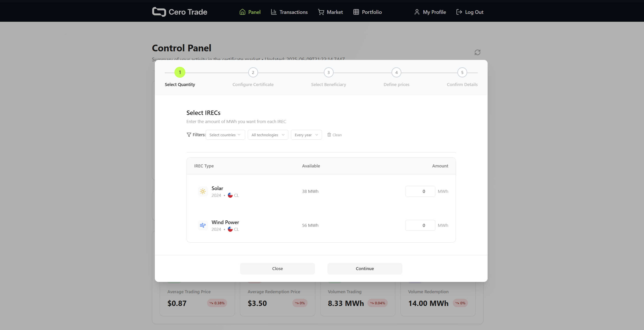Open the Every year dropdown
The width and height of the screenshot is (644, 330).
click(306, 135)
